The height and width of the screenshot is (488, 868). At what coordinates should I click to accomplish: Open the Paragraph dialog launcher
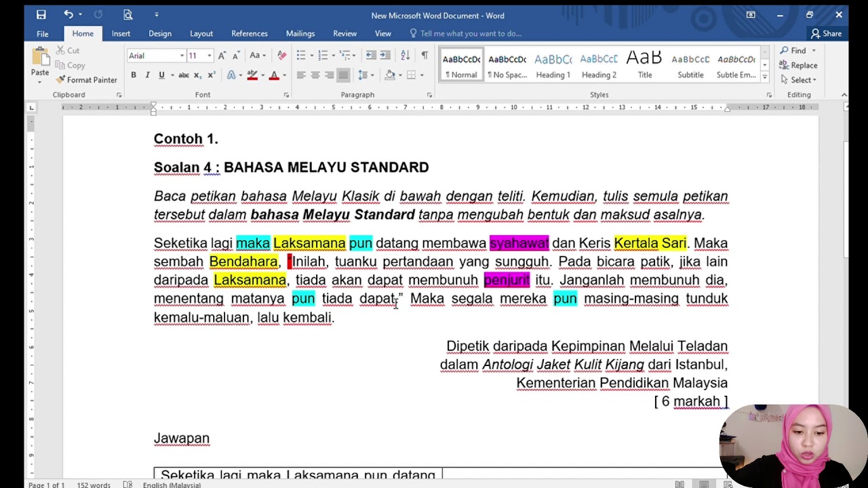[429, 95]
